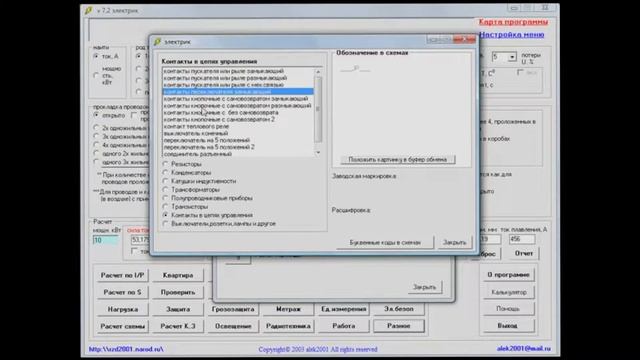Open 'Настройка меню' link

click(511, 35)
